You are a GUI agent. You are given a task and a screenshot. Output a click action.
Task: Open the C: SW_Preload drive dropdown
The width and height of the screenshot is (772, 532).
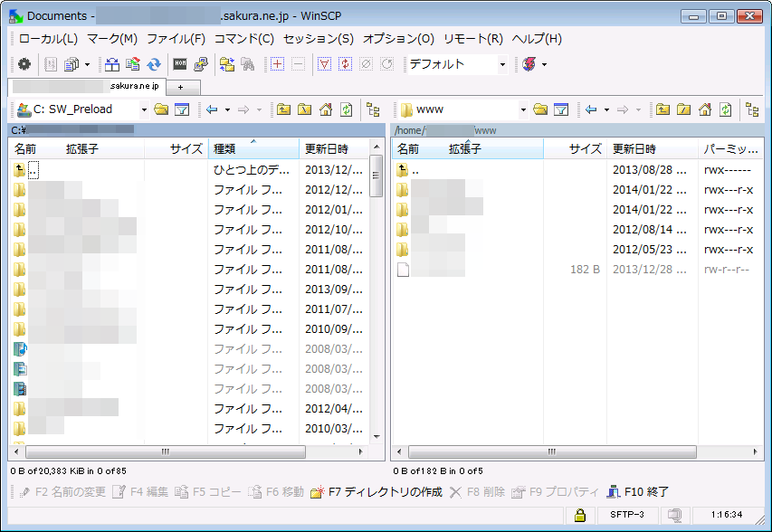pyautogui.click(x=144, y=109)
